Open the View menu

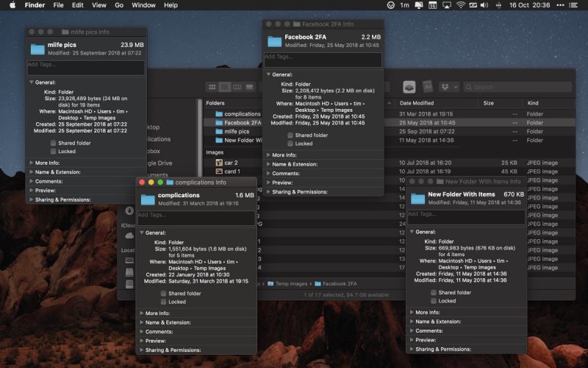tap(99, 5)
